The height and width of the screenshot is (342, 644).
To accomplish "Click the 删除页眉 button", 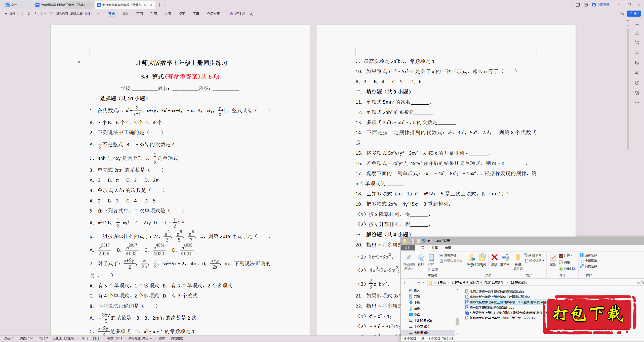I will click(62, 14).
